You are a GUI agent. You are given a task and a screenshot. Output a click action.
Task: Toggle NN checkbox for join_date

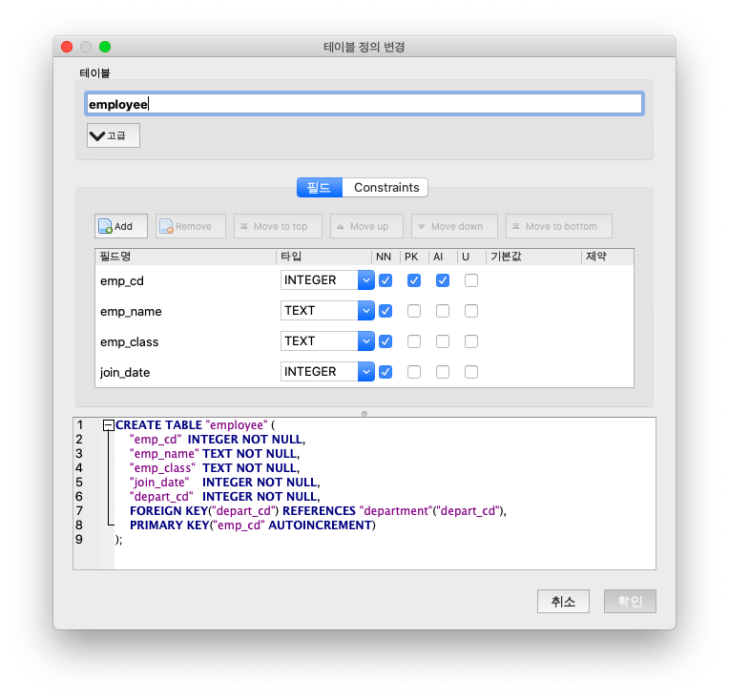pos(385,372)
